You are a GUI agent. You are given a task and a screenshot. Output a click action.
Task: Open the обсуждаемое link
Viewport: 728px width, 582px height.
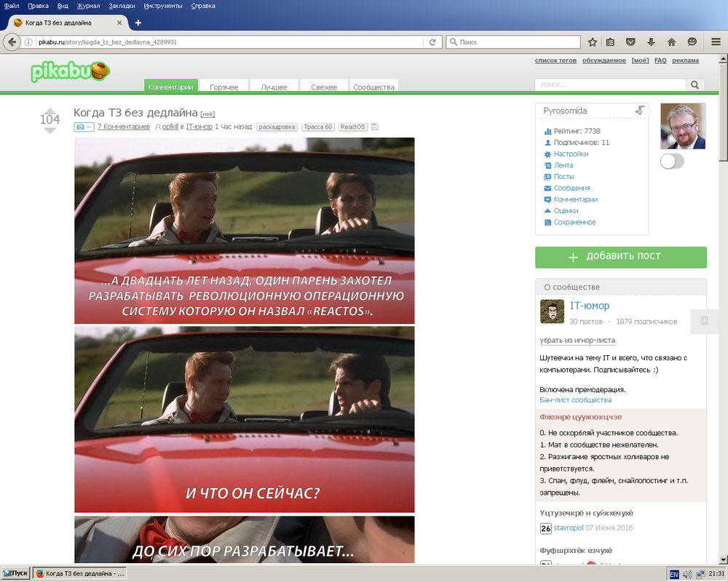604,60
